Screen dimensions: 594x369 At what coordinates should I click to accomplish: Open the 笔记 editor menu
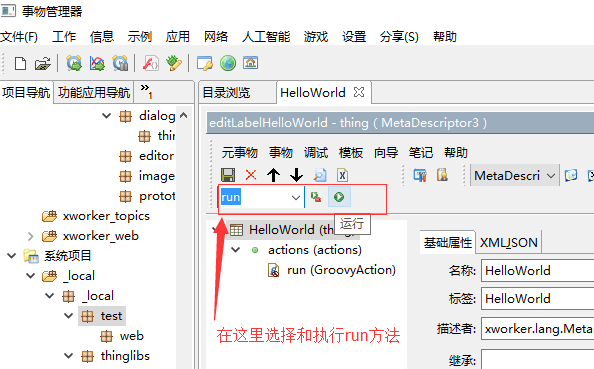coord(420,153)
